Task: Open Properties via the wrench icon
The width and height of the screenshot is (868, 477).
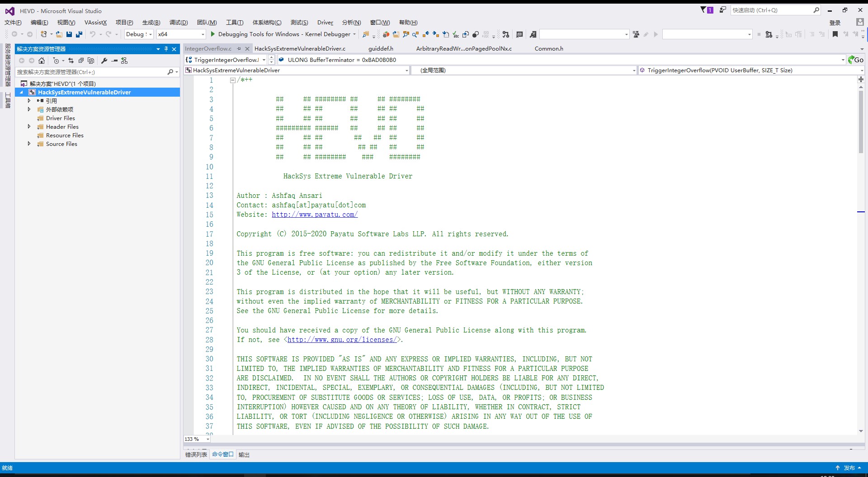Action: point(104,61)
